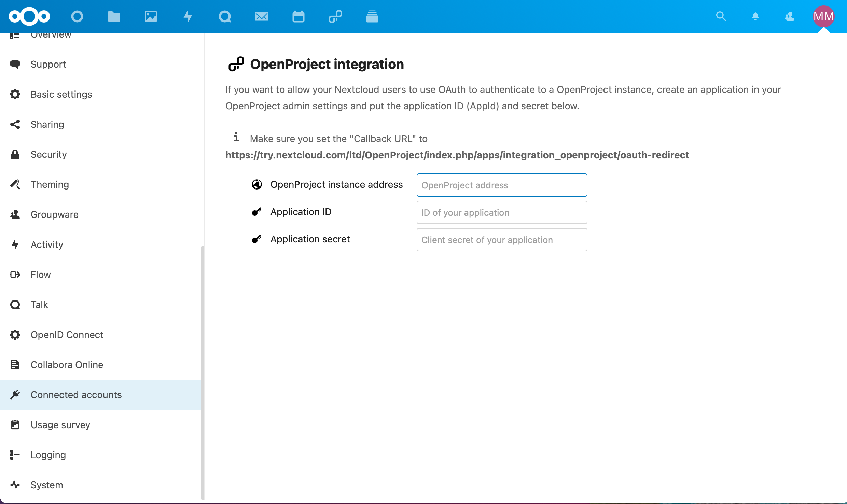Open Sharing settings
The height and width of the screenshot is (504, 847).
click(100, 124)
